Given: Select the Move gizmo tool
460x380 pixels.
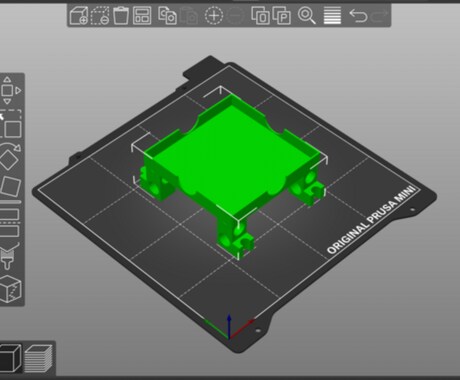Looking at the screenshot, I should 10,90.
